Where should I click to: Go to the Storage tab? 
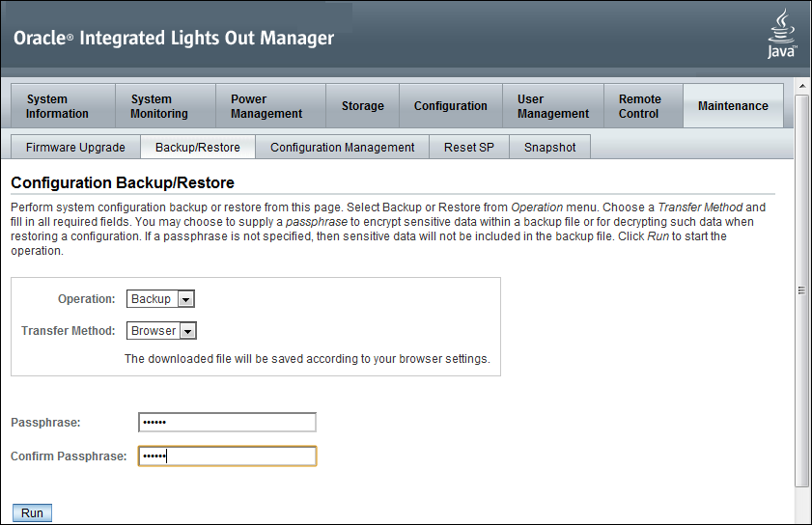[362, 106]
